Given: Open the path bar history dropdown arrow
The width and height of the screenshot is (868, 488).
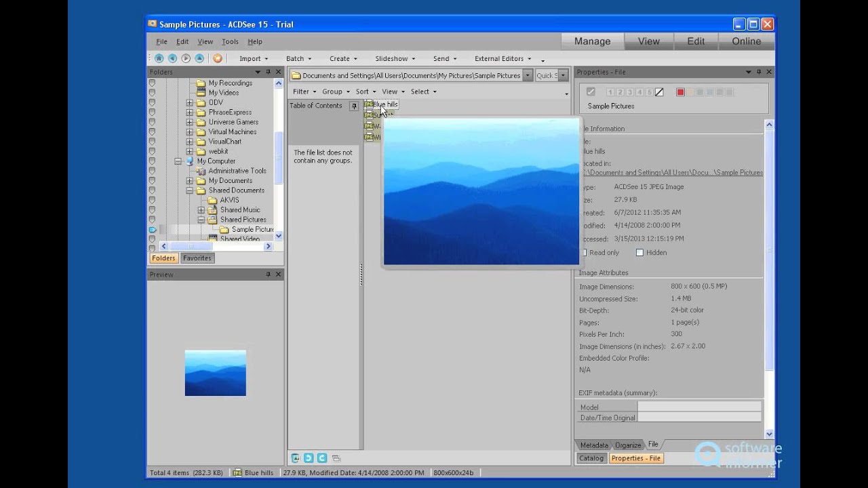Looking at the screenshot, I should [528, 76].
